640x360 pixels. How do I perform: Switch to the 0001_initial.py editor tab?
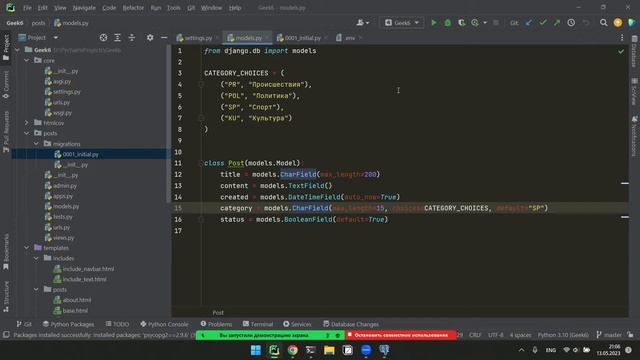tap(301, 38)
